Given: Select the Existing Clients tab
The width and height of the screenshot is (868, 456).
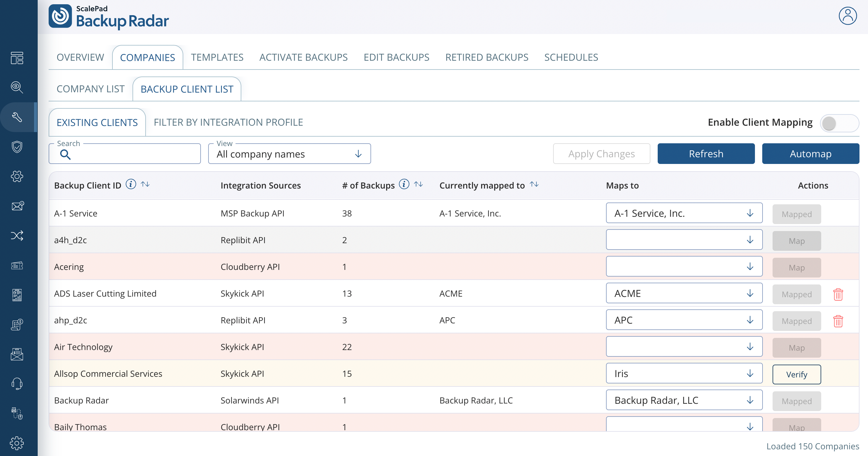Looking at the screenshot, I should coord(97,122).
